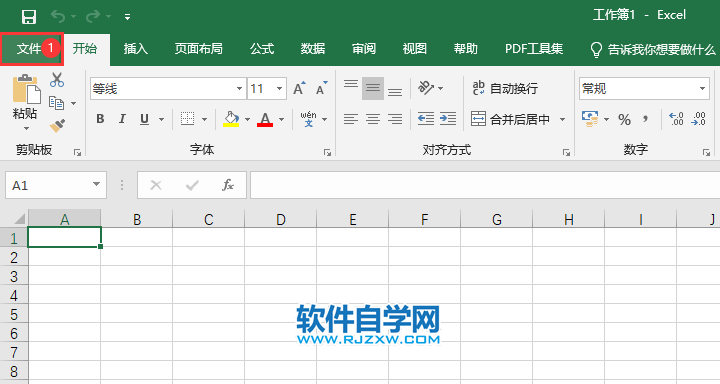Image resolution: width=720 pixels, height=384 pixels.
Task: Toggle Wrap Text (自动换行)
Action: click(505, 88)
